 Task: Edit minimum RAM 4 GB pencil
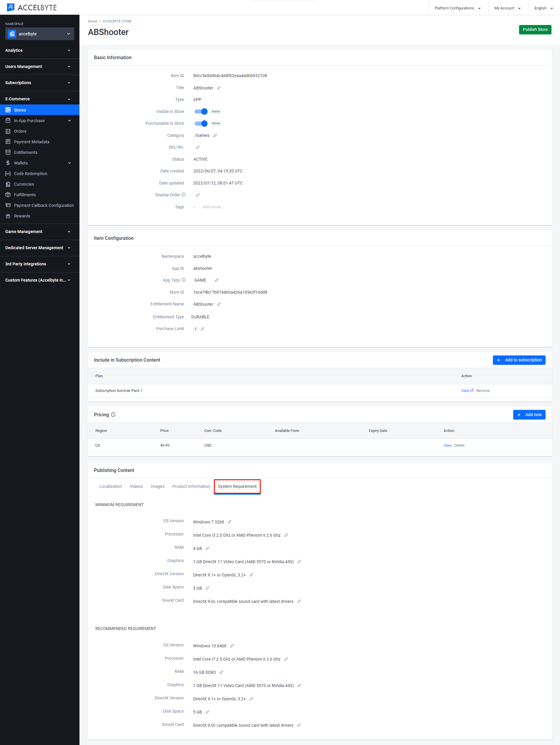pos(207,548)
